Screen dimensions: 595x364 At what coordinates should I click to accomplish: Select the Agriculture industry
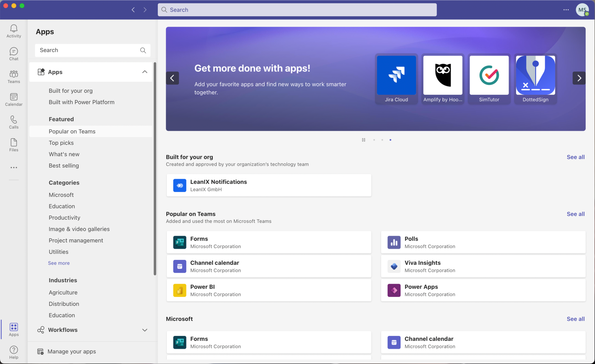tap(63, 293)
